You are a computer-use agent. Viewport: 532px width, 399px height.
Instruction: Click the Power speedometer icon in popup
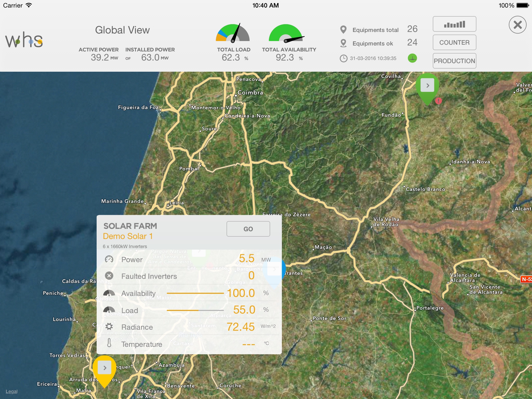click(x=109, y=259)
